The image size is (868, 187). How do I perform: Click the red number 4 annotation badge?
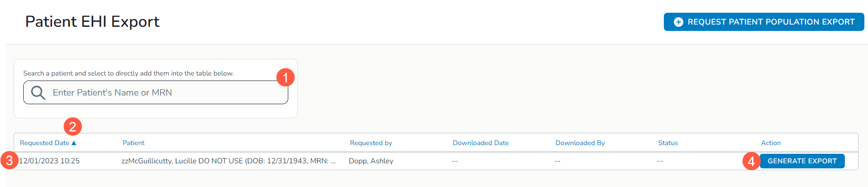click(751, 161)
